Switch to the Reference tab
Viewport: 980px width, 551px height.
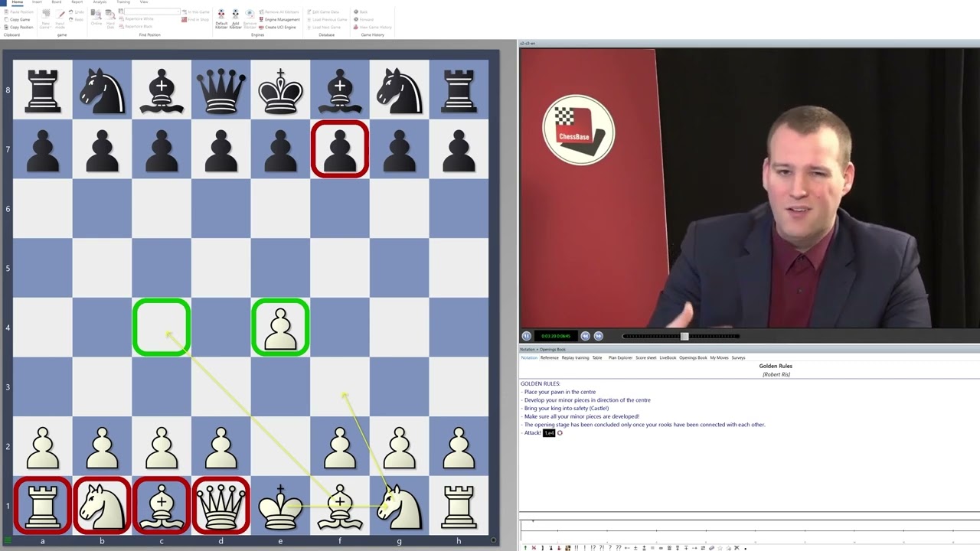pos(550,357)
